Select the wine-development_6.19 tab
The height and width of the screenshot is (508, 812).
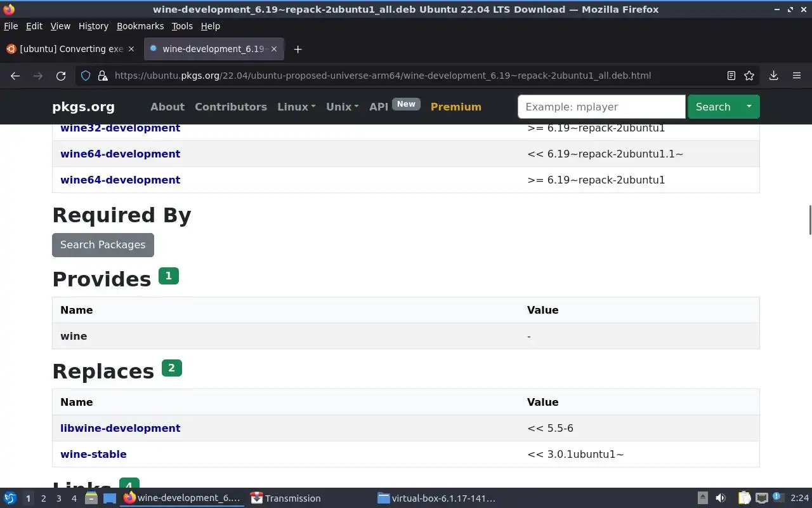[214, 49]
